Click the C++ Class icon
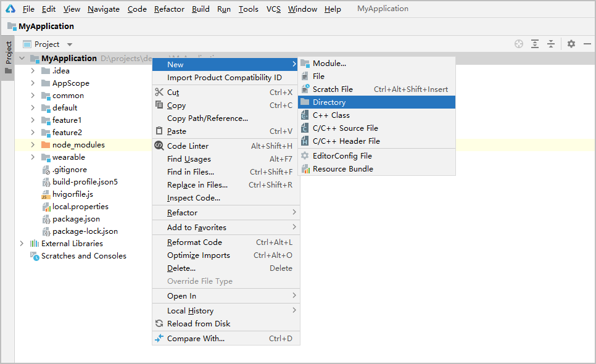596x364 pixels. (305, 115)
